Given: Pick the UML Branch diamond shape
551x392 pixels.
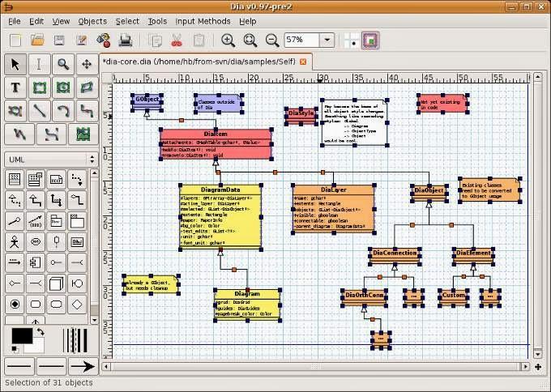Looking at the screenshot, I should (x=77, y=305).
